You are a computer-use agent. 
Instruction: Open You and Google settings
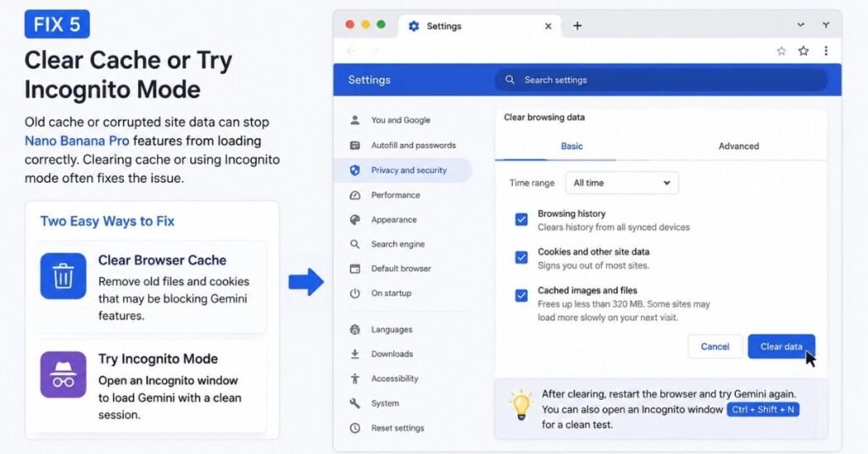pos(403,120)
